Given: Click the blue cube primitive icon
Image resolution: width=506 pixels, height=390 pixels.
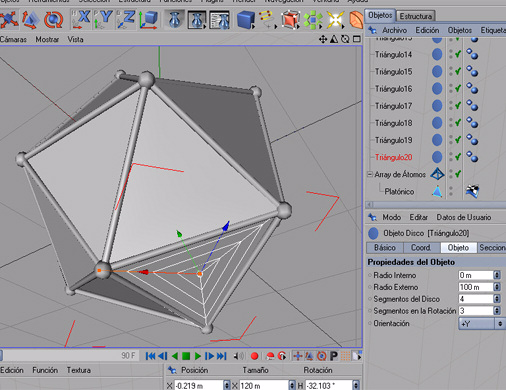Looking at the screenshot, I should coord(246,19).
